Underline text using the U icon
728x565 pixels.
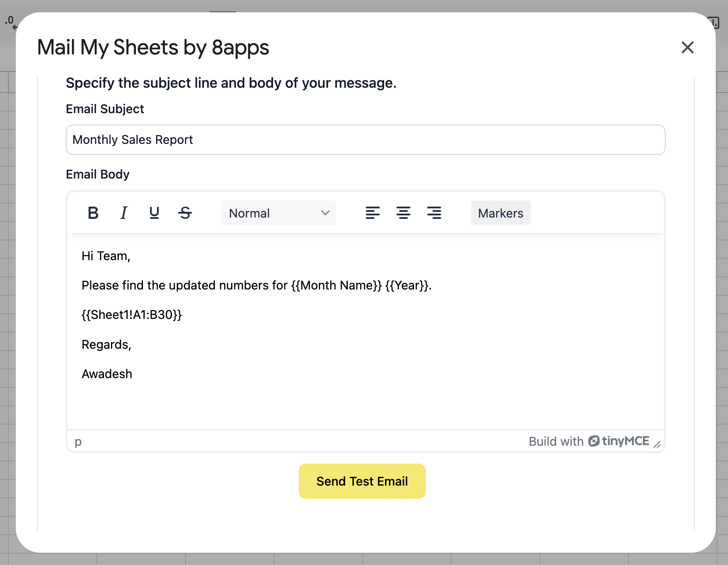click(154, 213)
